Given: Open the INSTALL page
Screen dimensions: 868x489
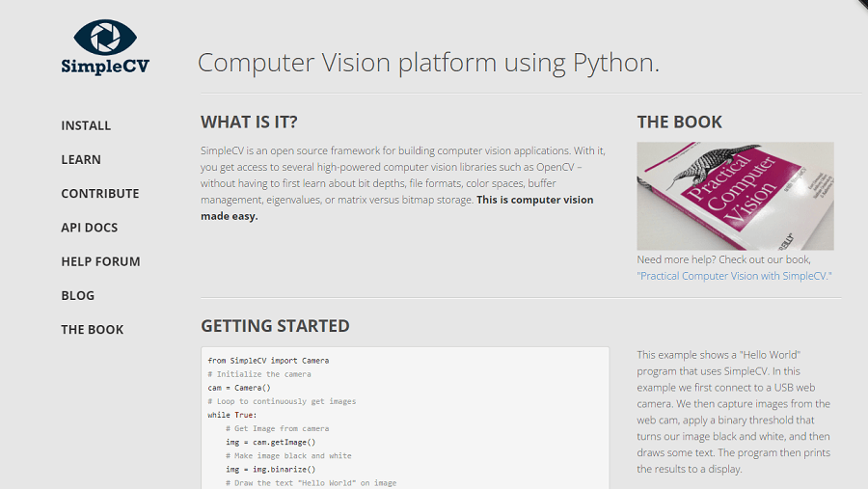Looking at the screenshot, I should [x=86, y=125].
